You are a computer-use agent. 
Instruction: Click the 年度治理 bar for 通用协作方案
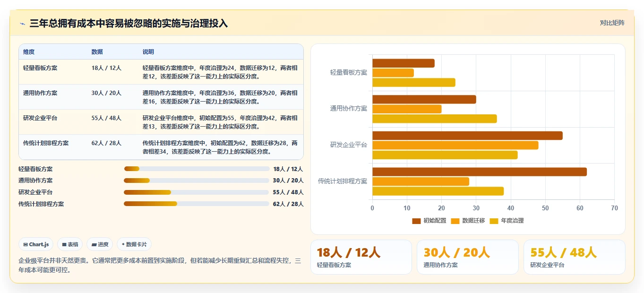[435, 119]
